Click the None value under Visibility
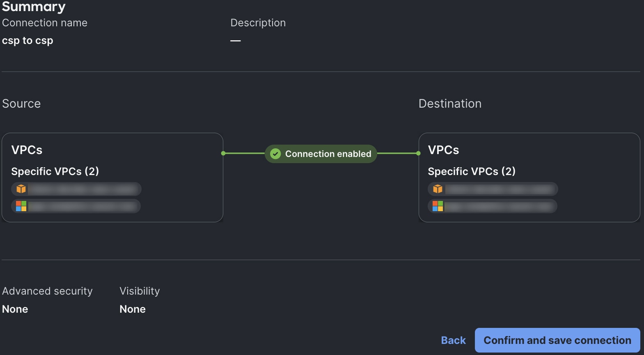 tap(133, 309)
